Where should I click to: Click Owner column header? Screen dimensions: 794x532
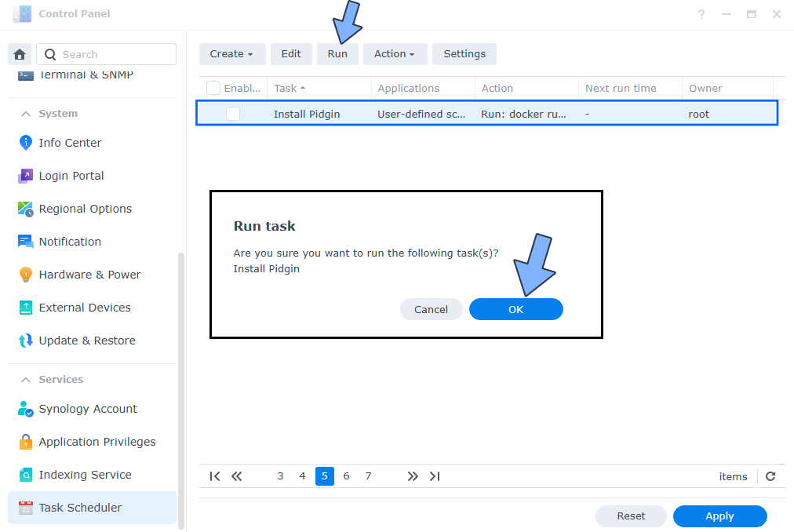click(x=727, y=88)
